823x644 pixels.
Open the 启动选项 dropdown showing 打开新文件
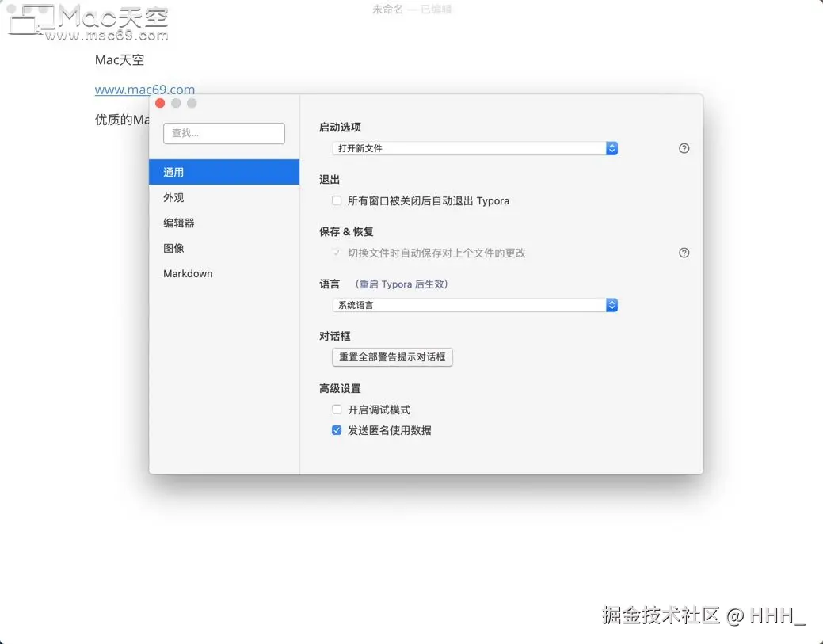point(475,148)
